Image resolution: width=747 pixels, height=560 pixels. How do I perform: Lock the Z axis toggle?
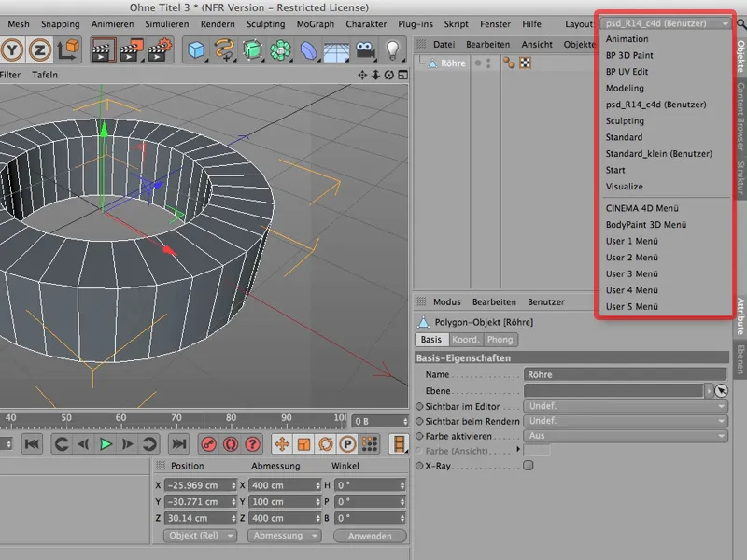39,49
